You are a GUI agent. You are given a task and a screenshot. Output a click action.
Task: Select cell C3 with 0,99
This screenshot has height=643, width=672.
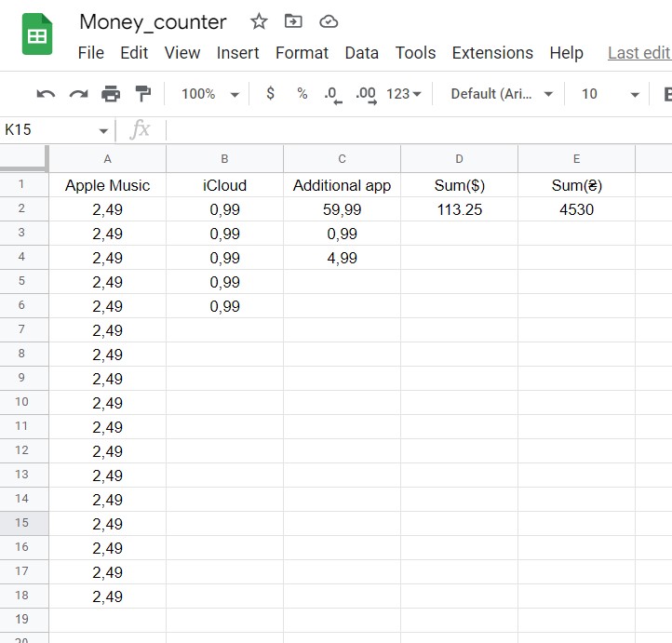coord(342,234)
